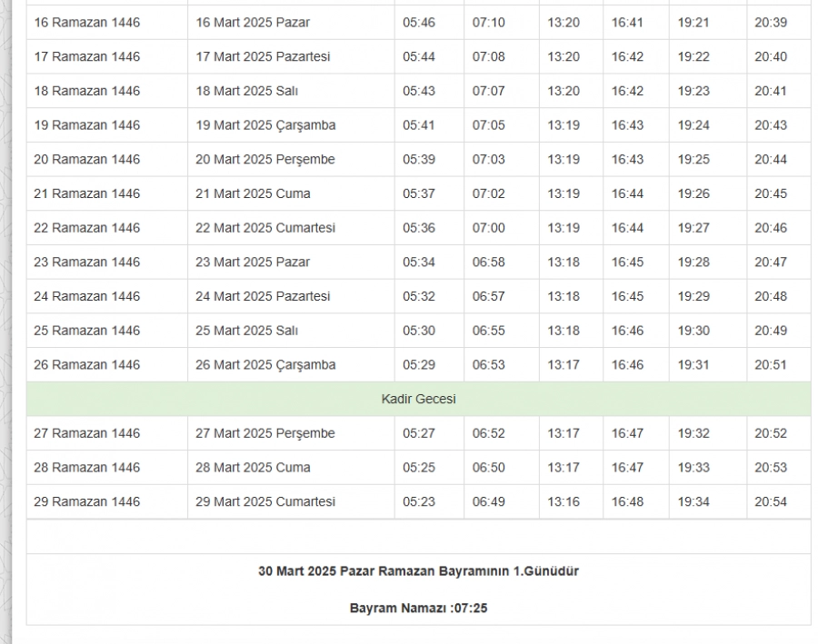
Task: Click the 22 Mart 2025 Cumartesi cell
Action: click(x=265, y=228)
